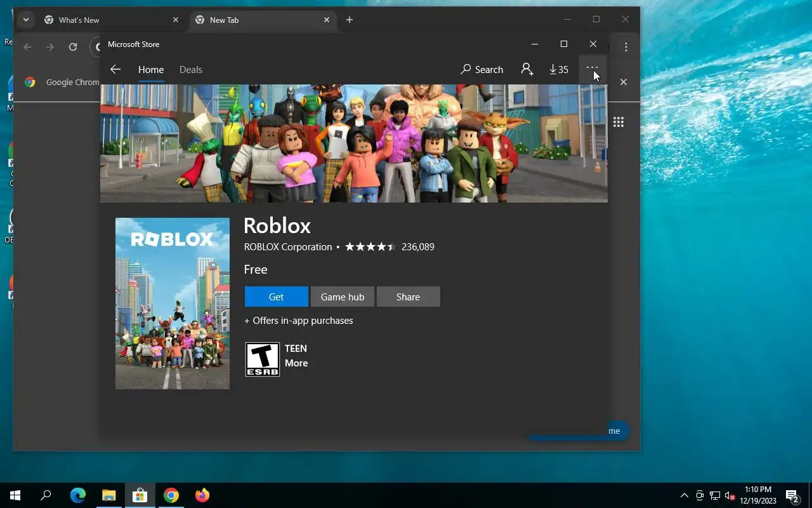Close the New Tab Chrome tab
This screenshot has height=508, width=812.
pyautogui.click(x=327, y=20)
